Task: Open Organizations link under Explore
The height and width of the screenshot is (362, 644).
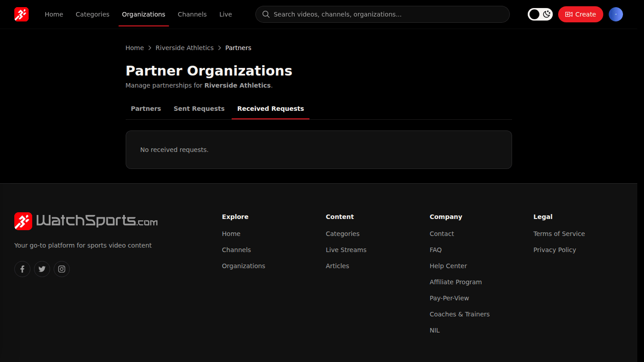Action: (244, 266)
